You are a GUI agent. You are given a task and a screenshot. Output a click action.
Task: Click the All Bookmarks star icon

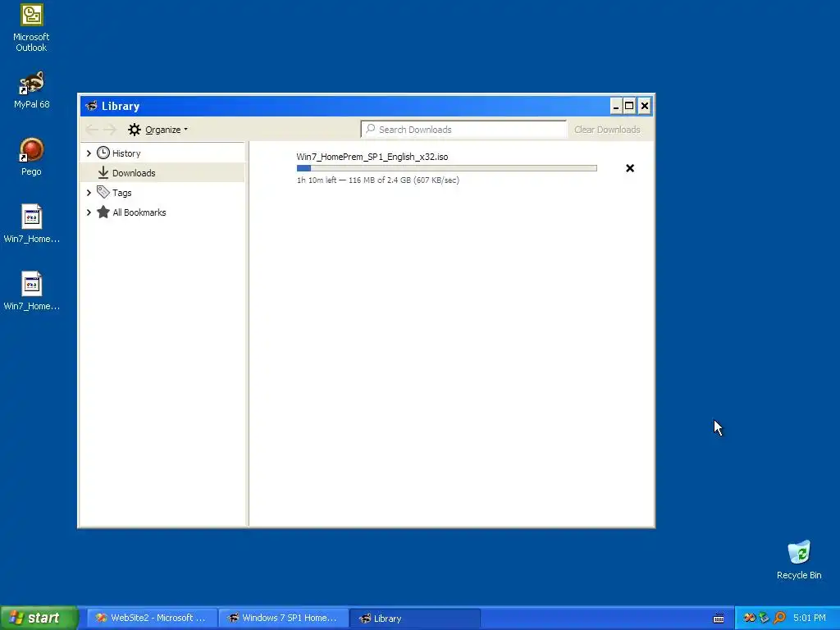[103, 212]
